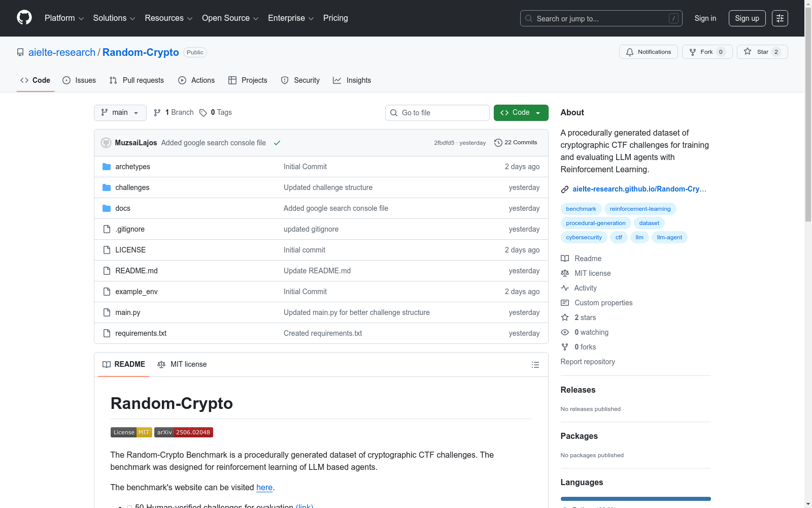Expand the Open Source menu
The height and width of the screenshot is (508, 812).
[230, 18]
